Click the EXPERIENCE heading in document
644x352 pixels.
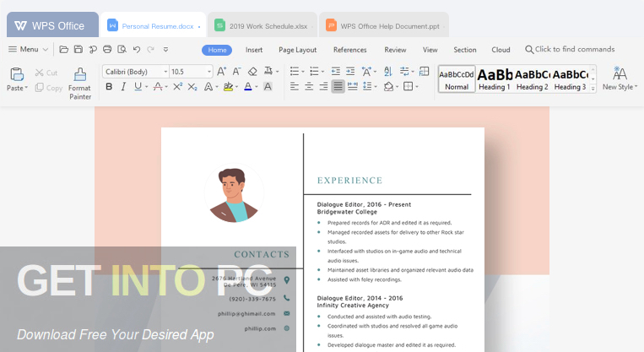349,181
